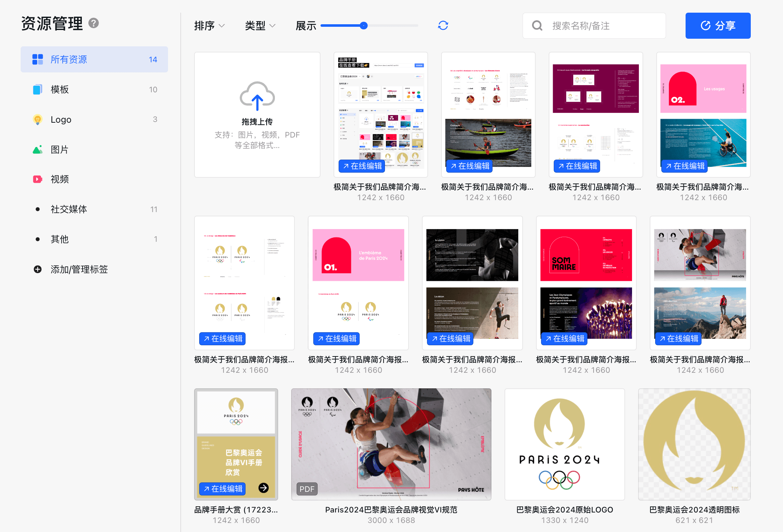Open the 巴黎奥运会2024原始LOGO thumbnail
Screen dimensions: 783x532
pos(565,444)
